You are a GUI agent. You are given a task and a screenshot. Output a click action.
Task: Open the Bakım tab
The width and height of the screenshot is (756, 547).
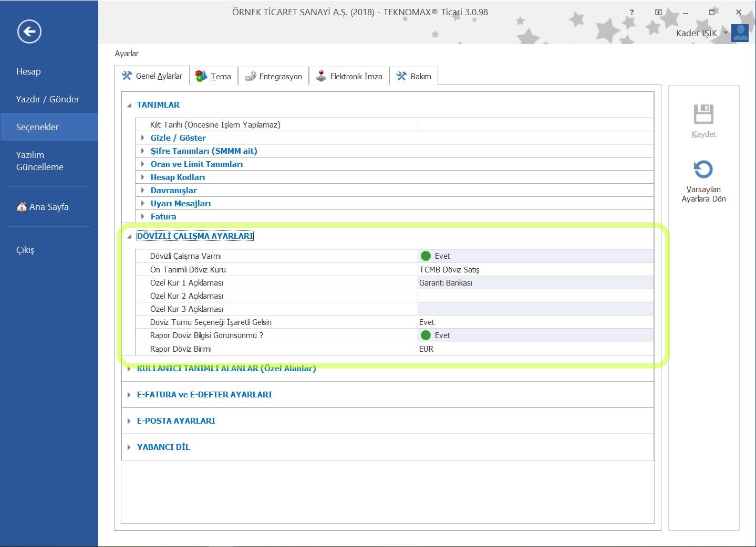tap(413, 76)
